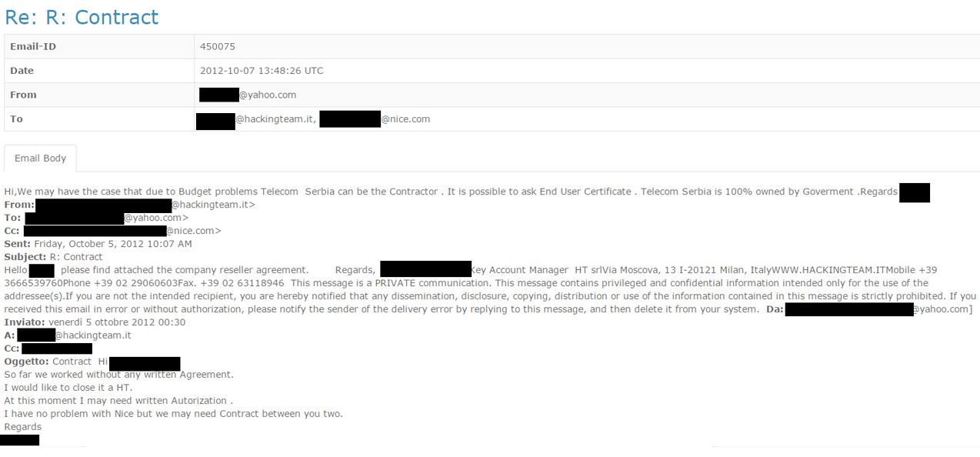Screen dimensions: 980x457
Task: Click the sender's @yahoo.com address in From row
Action: (x=248, y=95)
